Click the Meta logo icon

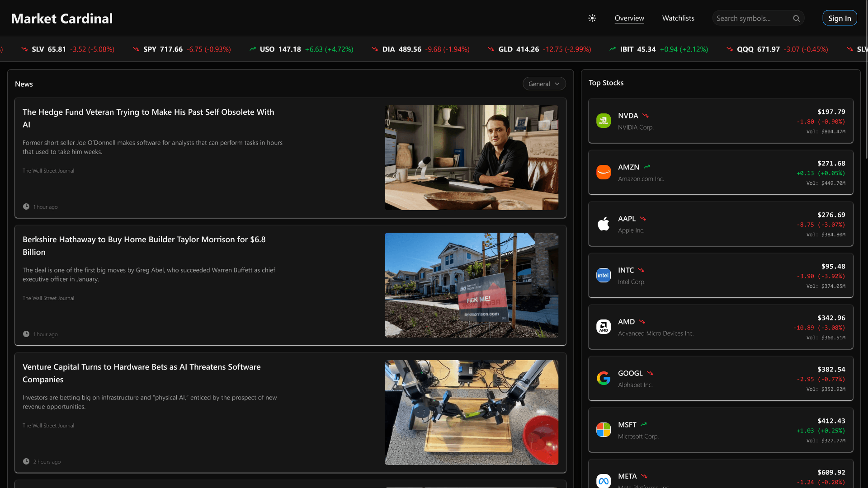(x=604, y=481)
